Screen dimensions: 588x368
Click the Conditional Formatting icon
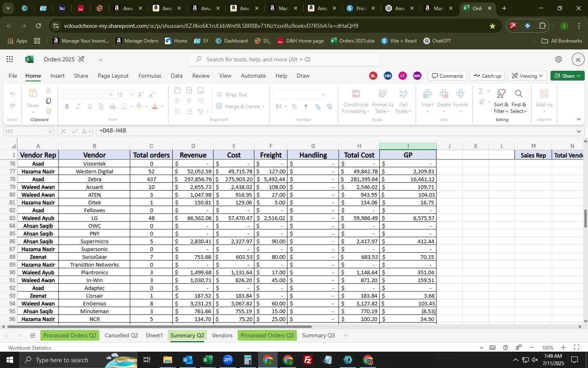[x=356, y=94]
